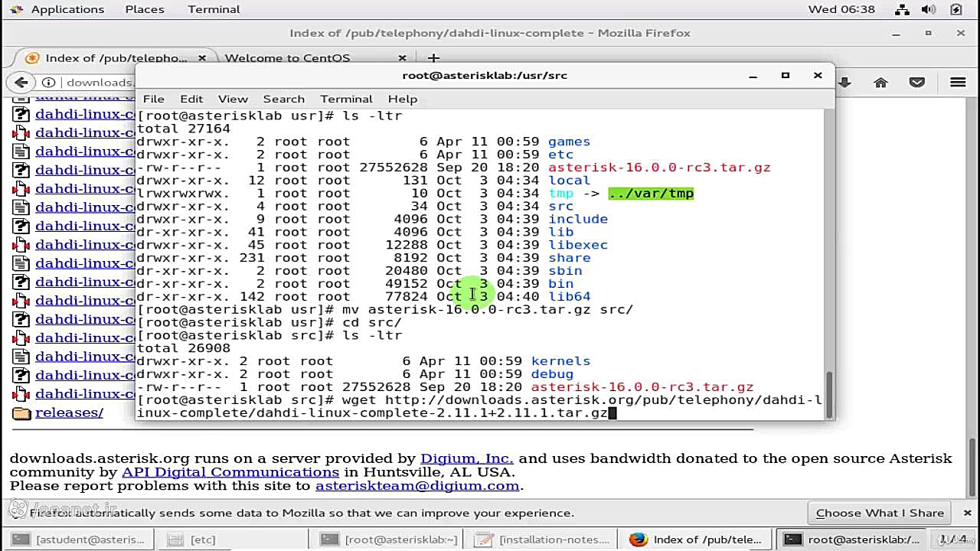Close the Index of /pub/telepho... tab

202,58
